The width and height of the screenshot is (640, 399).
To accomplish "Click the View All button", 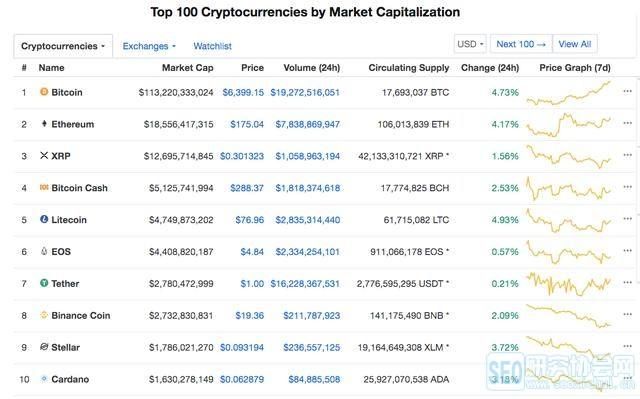I will (575, 44).
